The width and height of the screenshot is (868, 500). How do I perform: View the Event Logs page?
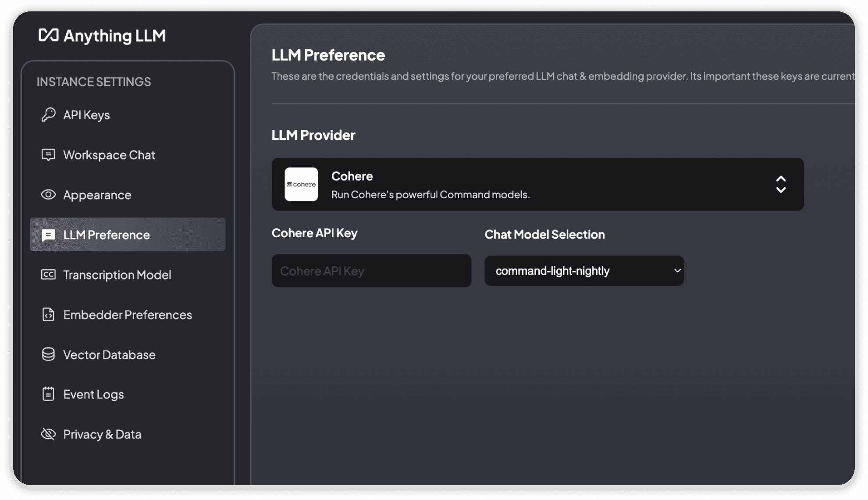[x=128, y=394]
